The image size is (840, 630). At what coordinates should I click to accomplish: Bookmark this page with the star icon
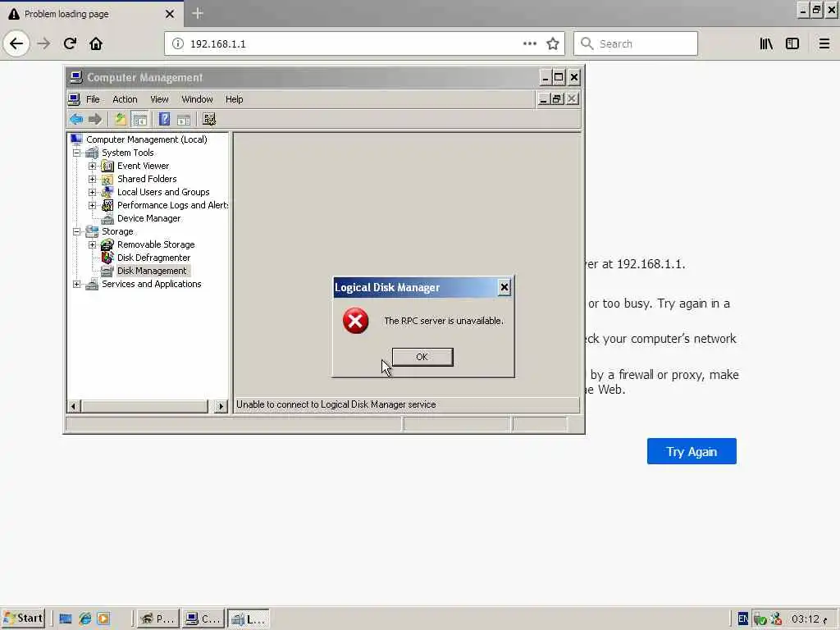[x=553, y=44]
